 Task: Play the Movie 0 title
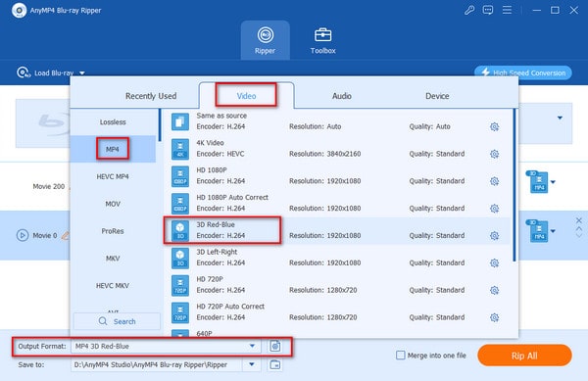(23, 235)
